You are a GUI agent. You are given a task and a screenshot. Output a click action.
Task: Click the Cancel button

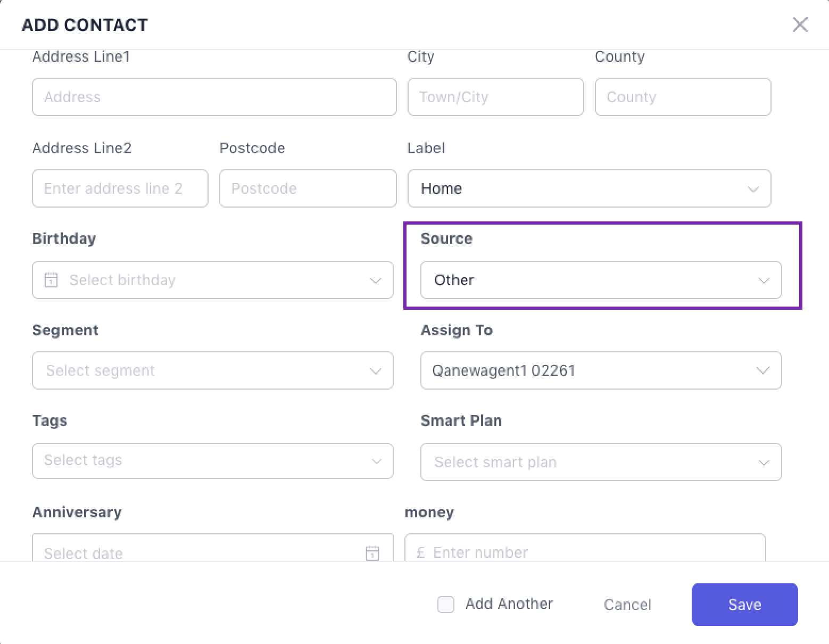[x=627, y=605]
